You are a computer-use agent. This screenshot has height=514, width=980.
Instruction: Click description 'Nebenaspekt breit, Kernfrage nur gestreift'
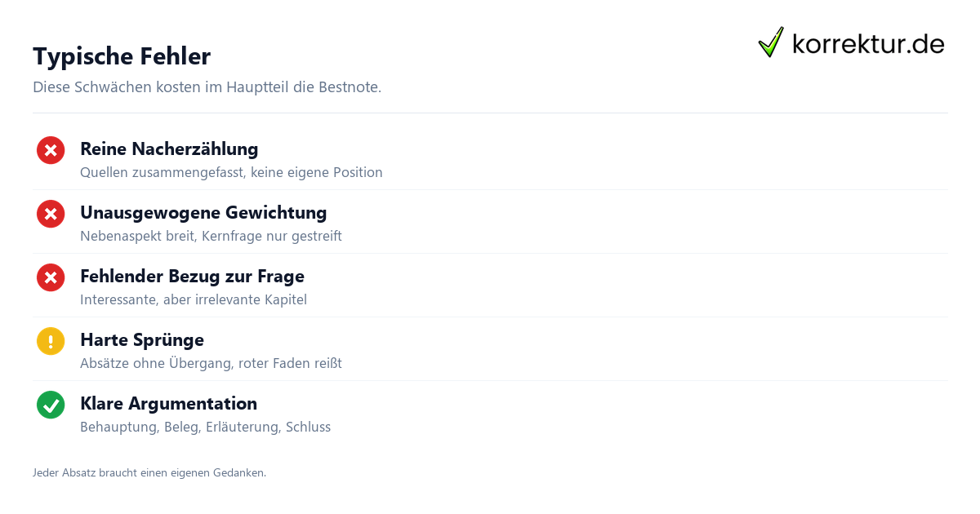click(211, 237)
